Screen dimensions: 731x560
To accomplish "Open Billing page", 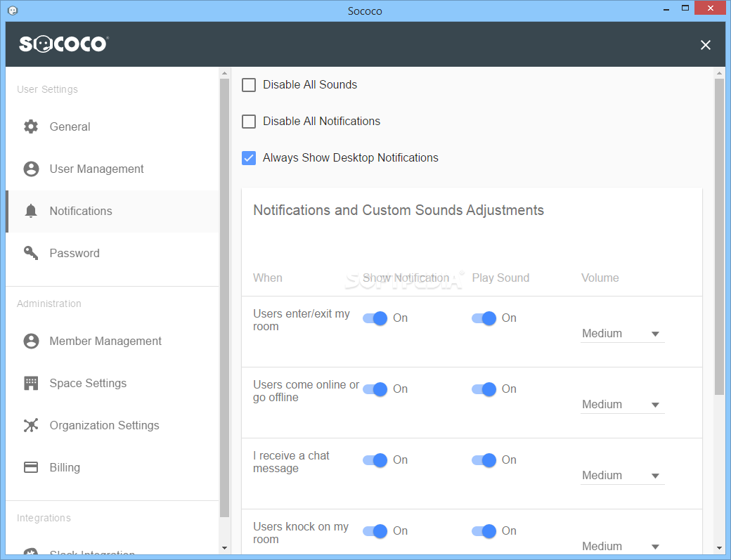I will pos(112,467).
